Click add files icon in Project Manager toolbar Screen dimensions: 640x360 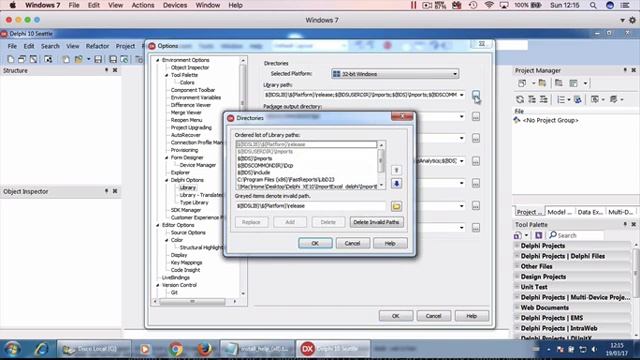coord(542,83)
